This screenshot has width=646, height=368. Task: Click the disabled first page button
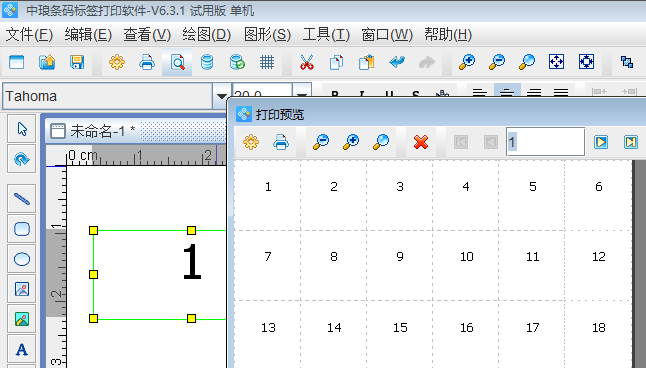[461, 142]
